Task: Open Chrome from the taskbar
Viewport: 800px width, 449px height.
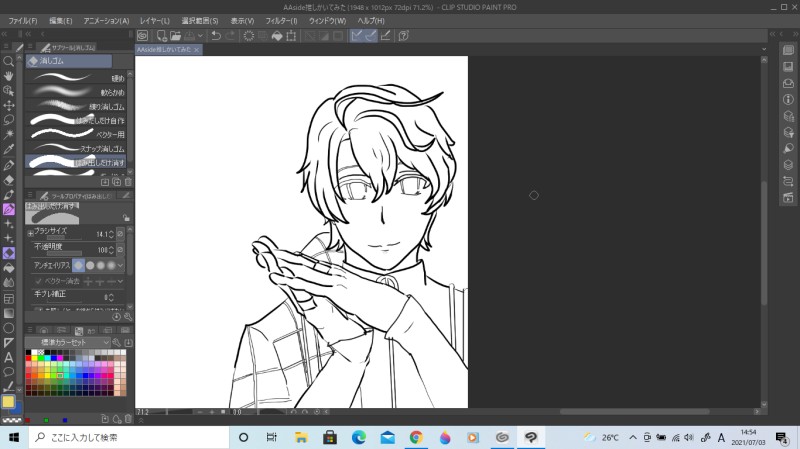Action: click(x=416, y=437)
